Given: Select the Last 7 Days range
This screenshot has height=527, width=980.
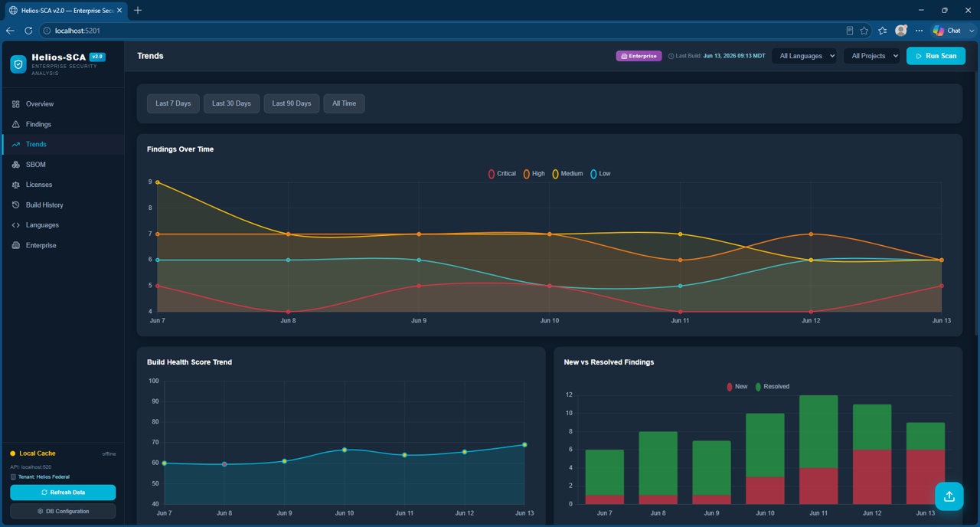Looking at the screenshot, I should click(173, 103).
